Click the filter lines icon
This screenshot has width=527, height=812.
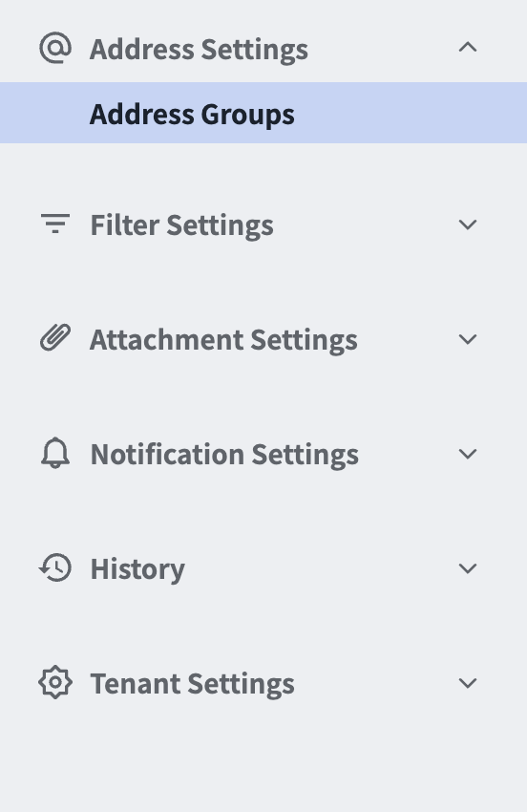coord(55,224)
